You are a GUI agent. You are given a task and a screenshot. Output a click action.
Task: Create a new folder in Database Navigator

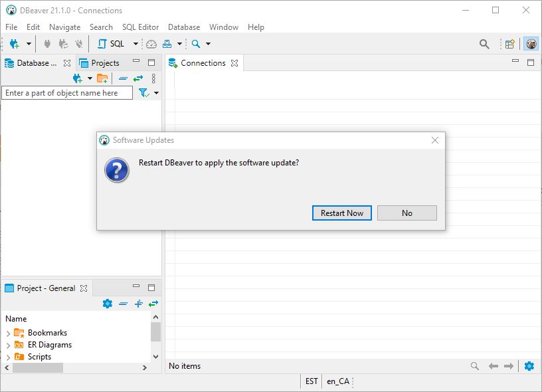click(x=102, y=78)
